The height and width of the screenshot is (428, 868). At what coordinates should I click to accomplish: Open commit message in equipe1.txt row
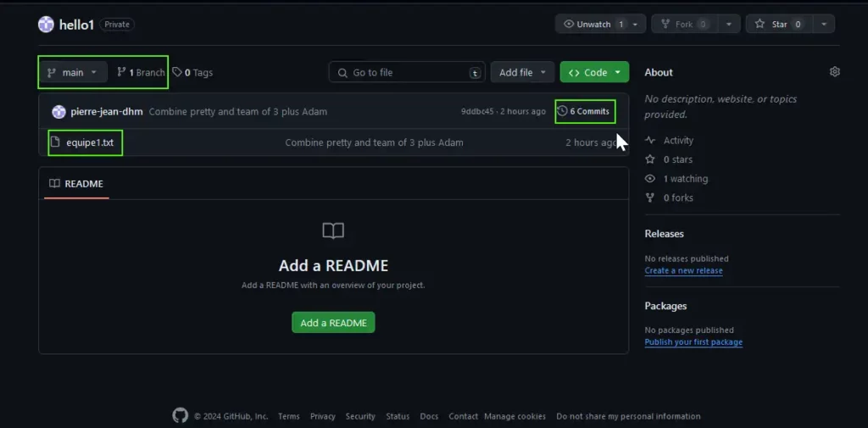(374, 143)
